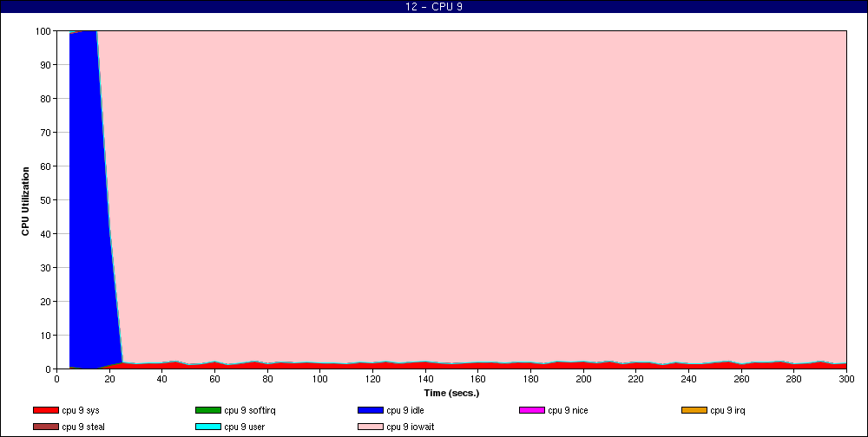The image size is (868, 437).
Task: Click the green cpu 9 softirq legend swatch
Action: [207, 410]
